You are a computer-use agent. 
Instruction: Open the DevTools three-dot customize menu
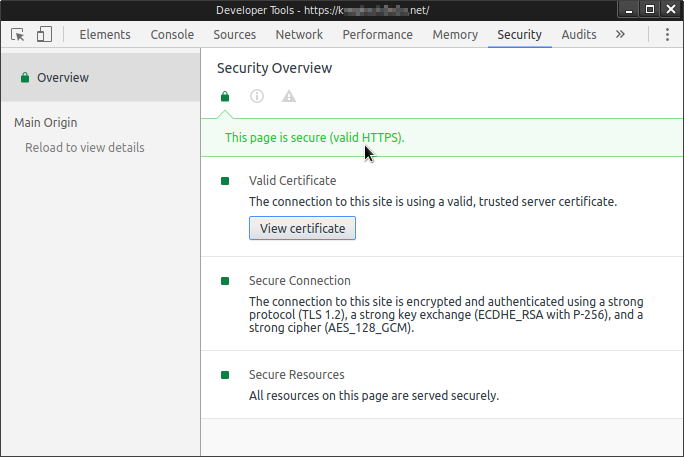pos(667,34)
